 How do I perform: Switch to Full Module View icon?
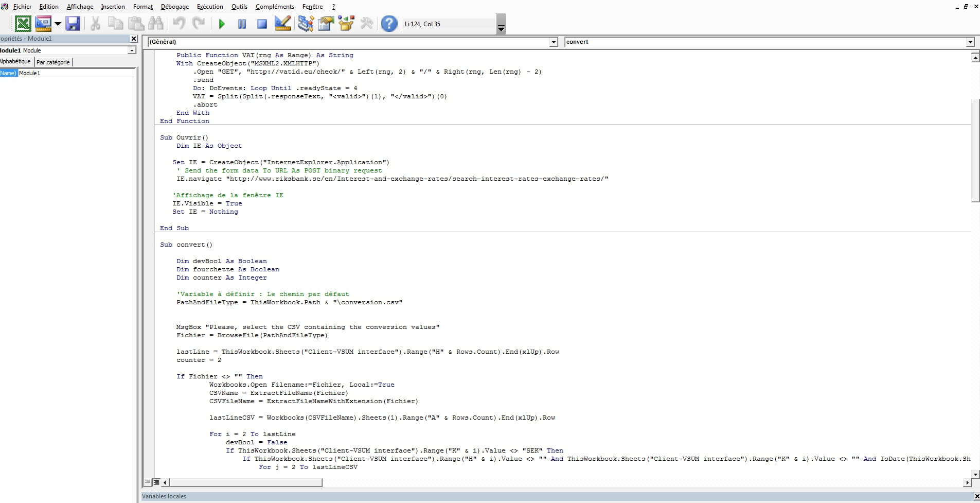pyautogui.click(x=156, y=482)
